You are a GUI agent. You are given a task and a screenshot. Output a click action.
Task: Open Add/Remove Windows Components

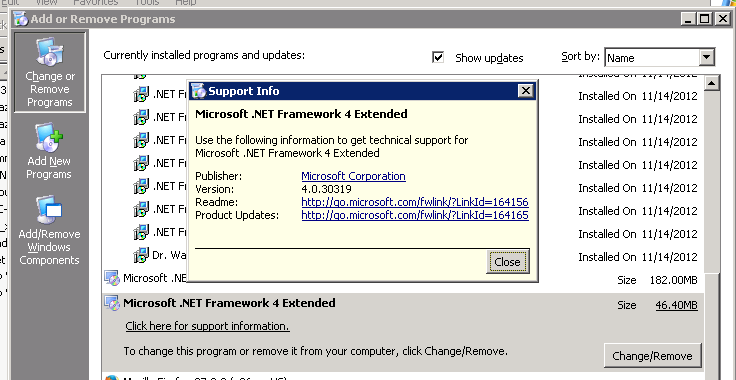pos(49,230)
